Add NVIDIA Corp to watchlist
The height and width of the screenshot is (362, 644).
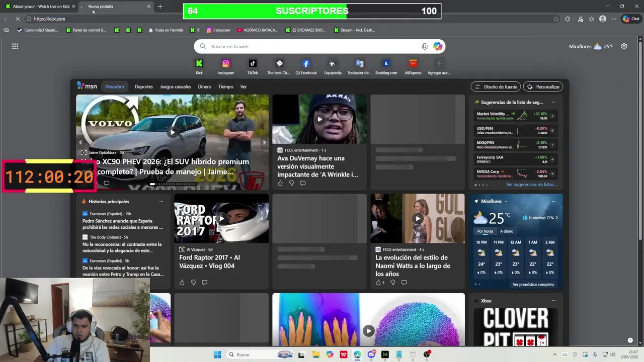(x=552, y=173)
